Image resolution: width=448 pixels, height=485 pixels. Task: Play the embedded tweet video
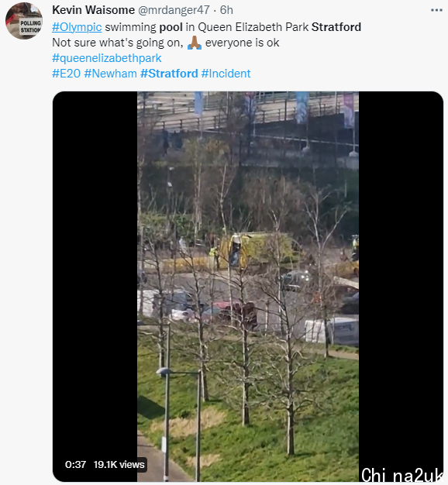point(248,287)
